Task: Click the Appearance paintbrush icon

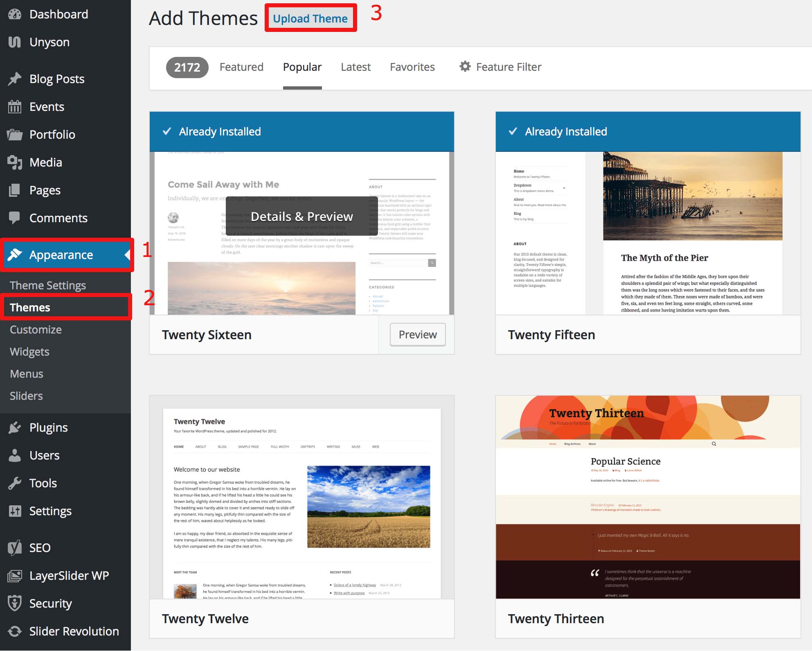Action: (x=15, y=255)
